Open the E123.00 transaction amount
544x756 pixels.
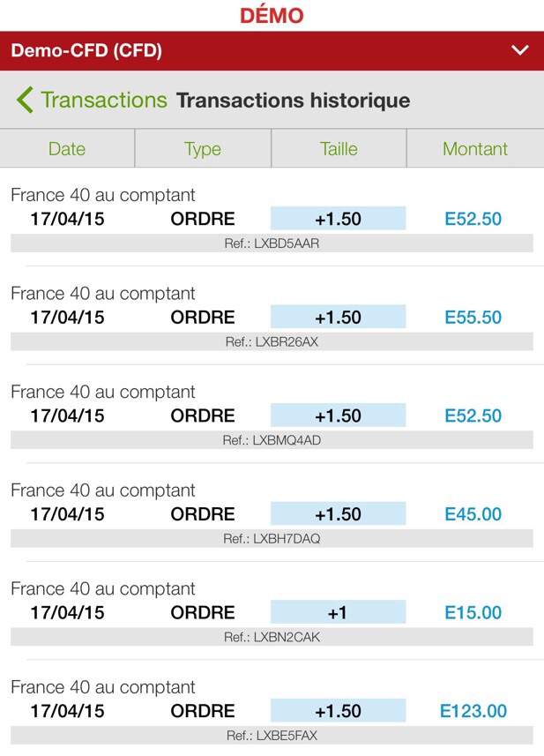(473, 711)
